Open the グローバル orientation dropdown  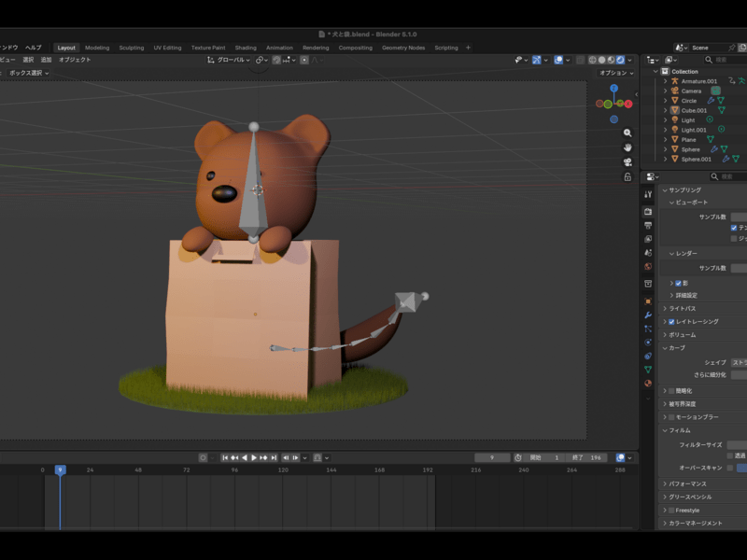[x=229, y=60]
